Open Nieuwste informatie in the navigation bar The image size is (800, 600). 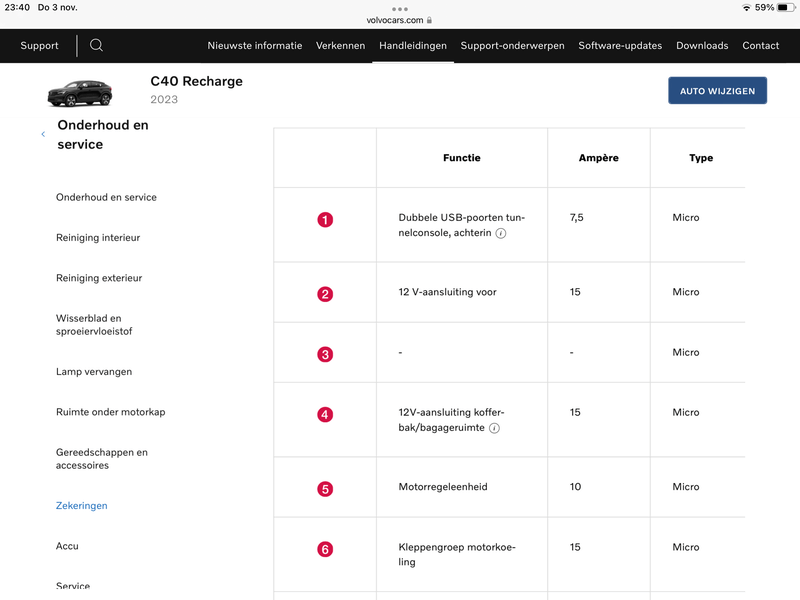255,45
